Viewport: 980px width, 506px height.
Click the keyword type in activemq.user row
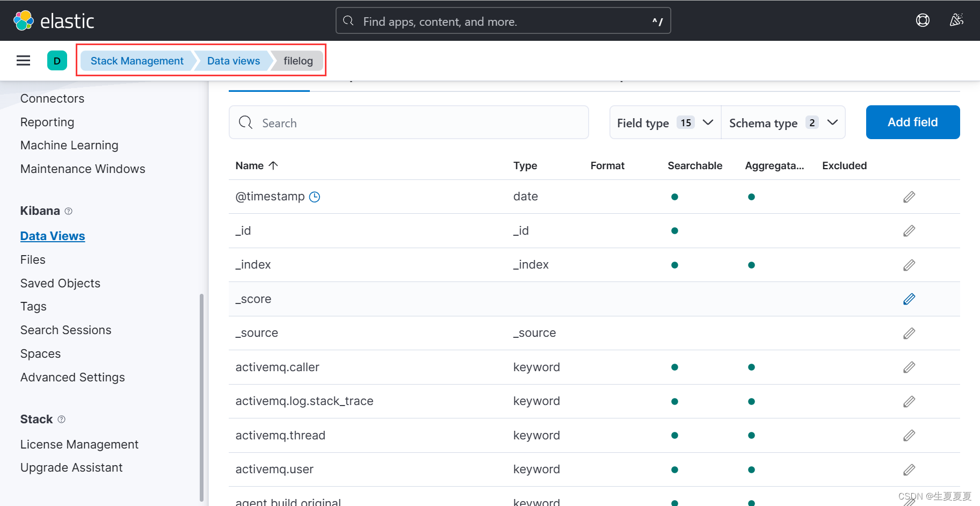(x=536, y=469)
